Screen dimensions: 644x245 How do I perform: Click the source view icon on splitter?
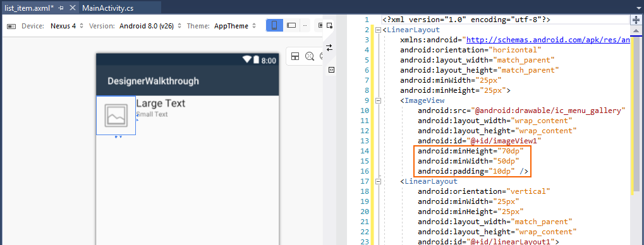(x=331, y=70)
